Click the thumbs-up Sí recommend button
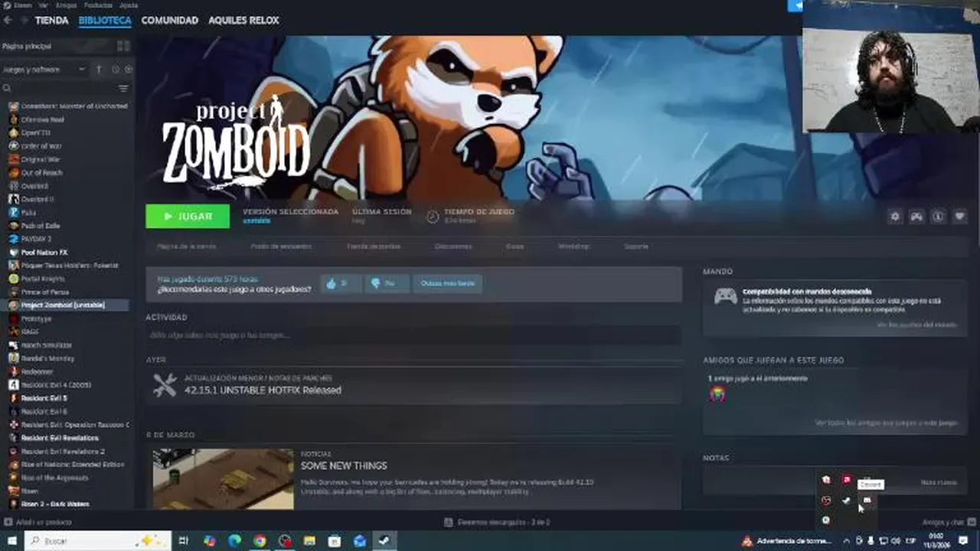The image size is (980, 551). click(x=341, y=283)
